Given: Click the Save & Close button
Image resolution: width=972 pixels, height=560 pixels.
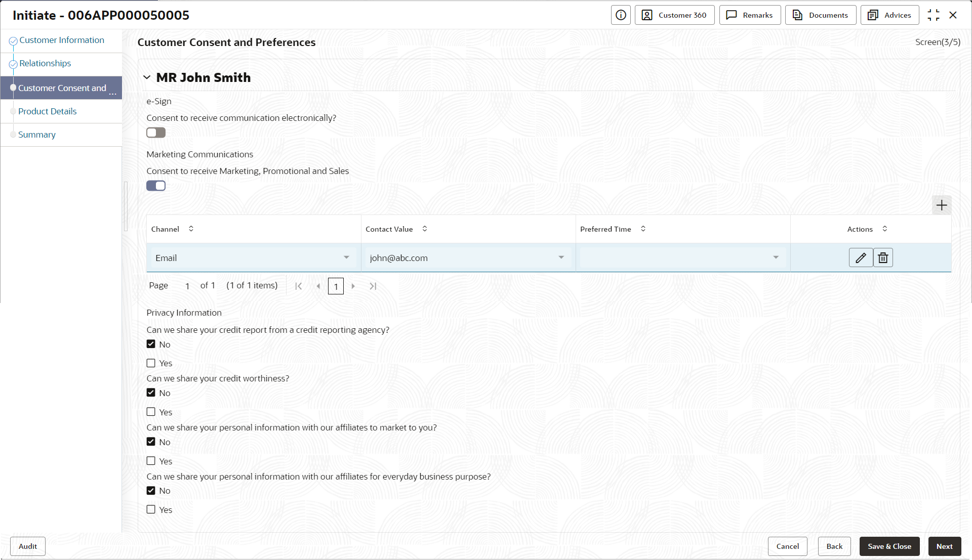Looking at the screenshot, I should click(x=889, y=546).
